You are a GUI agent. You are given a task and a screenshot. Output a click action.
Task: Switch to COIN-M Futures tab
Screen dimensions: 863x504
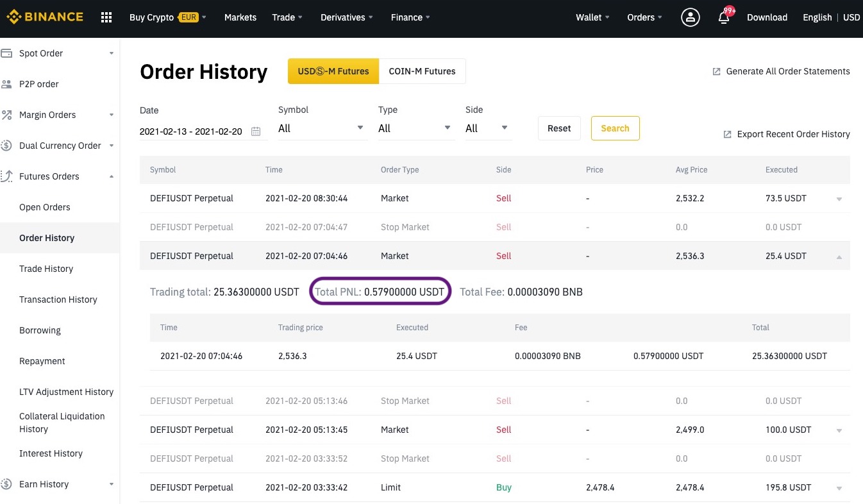point(422,71)
